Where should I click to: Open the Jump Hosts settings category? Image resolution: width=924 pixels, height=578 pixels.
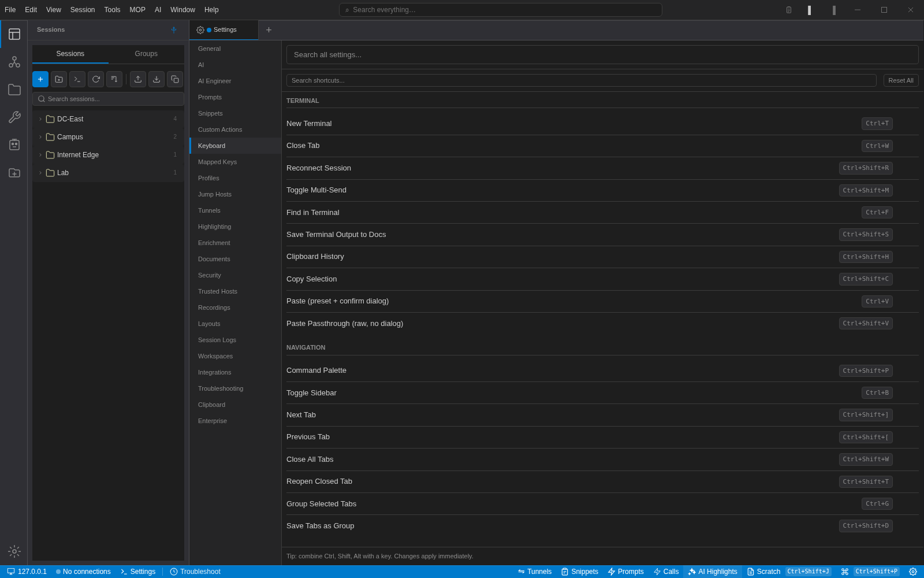coord(236,194)
